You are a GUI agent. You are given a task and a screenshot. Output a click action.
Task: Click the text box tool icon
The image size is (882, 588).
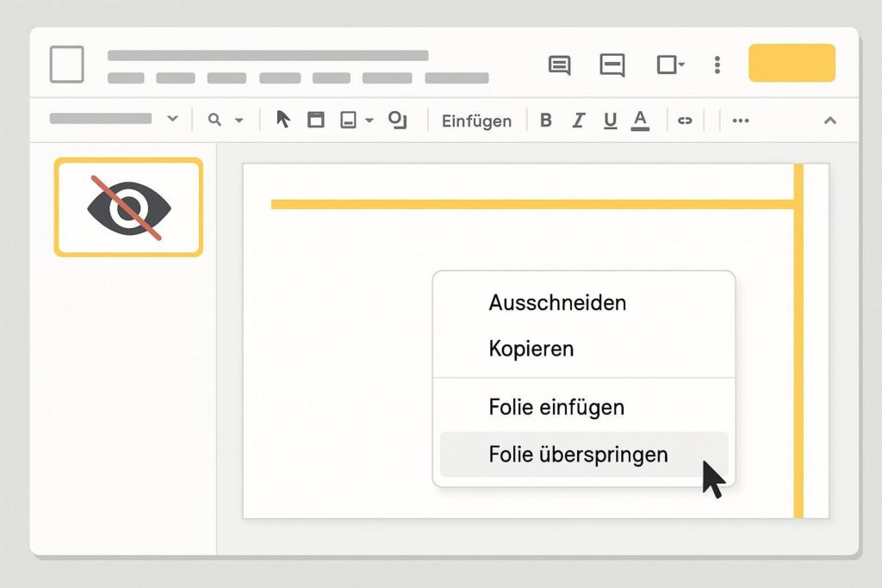tap(316, 120)
